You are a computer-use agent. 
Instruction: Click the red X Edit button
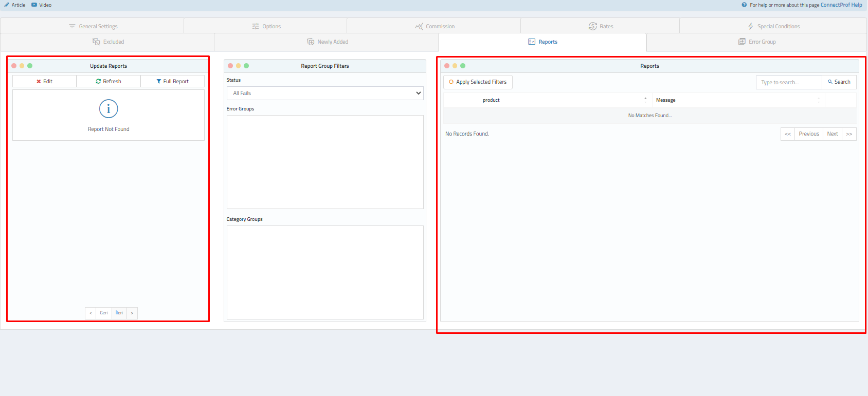45,81
